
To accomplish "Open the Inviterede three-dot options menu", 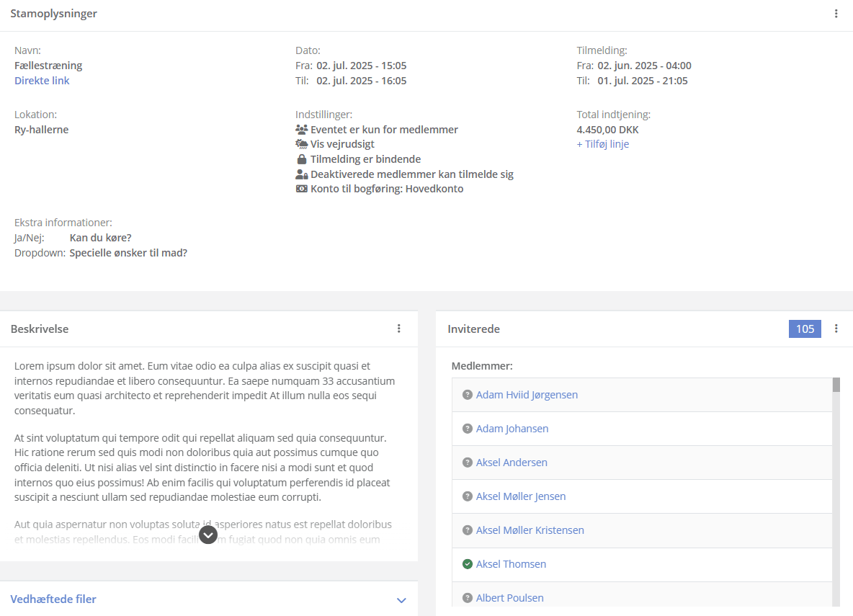I will (836, 329).
